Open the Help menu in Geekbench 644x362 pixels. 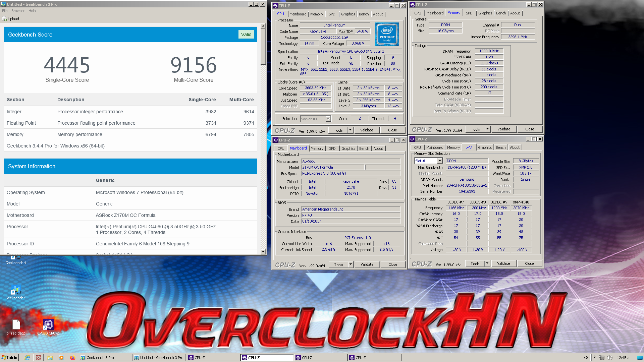32,11
